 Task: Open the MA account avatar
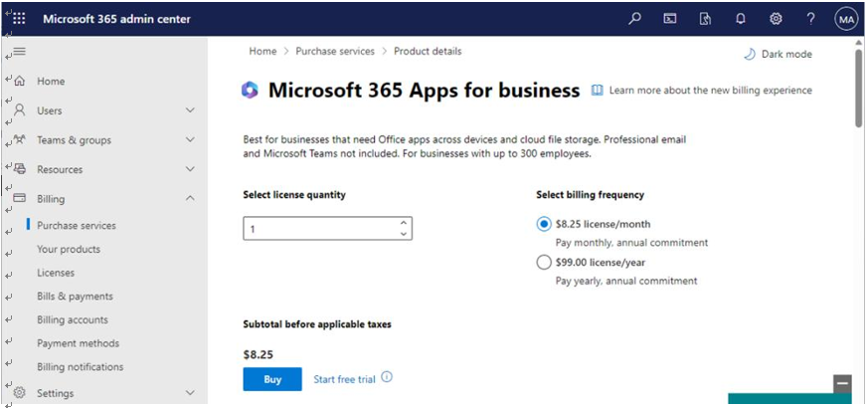point(846,19)
